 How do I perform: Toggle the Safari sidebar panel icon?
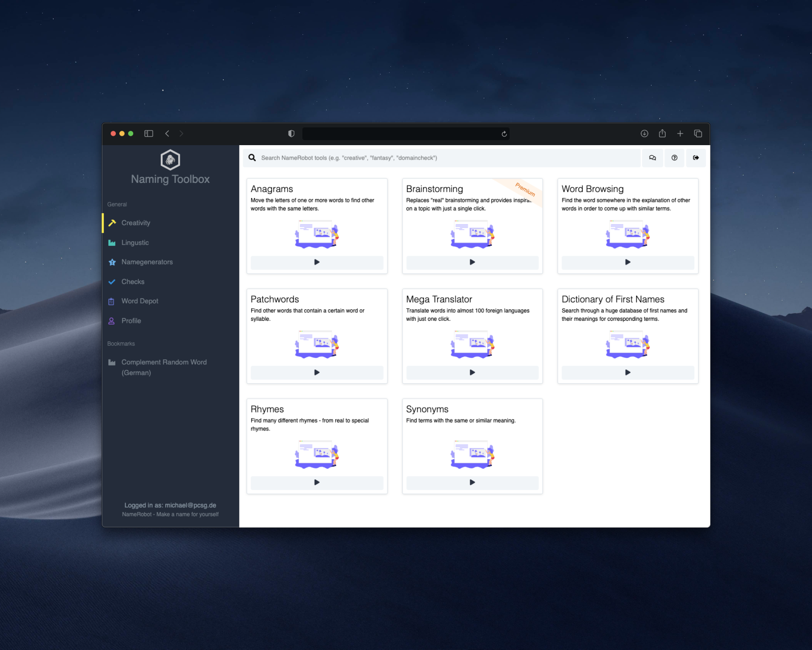(x=148, y=134)
